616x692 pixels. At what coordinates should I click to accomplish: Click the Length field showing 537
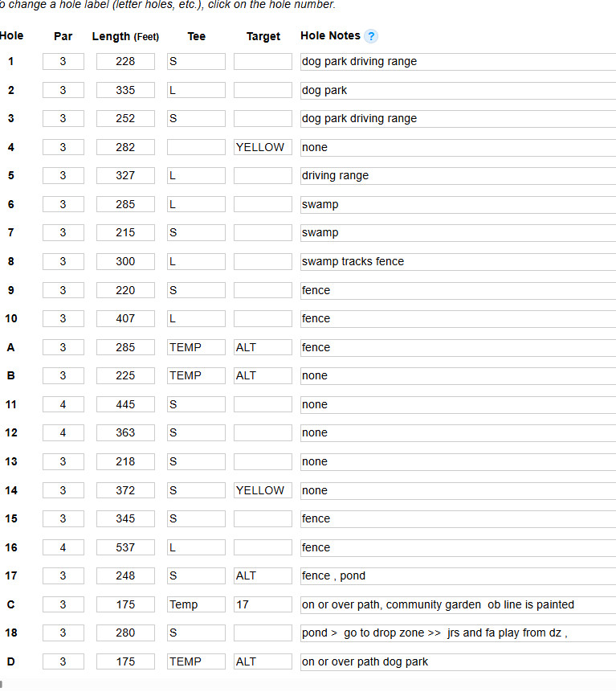coord(125,547)
